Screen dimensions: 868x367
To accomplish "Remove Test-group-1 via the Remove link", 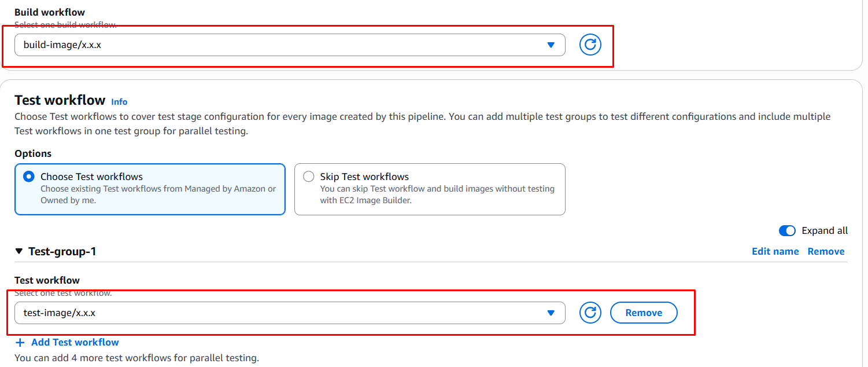I will tap(826, 251).
